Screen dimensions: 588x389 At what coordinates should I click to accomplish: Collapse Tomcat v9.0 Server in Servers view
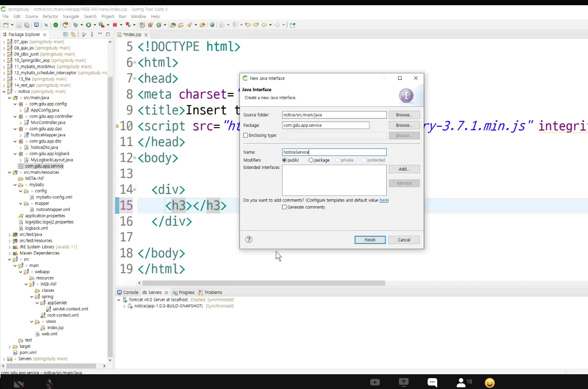click(x=119, y=300)
